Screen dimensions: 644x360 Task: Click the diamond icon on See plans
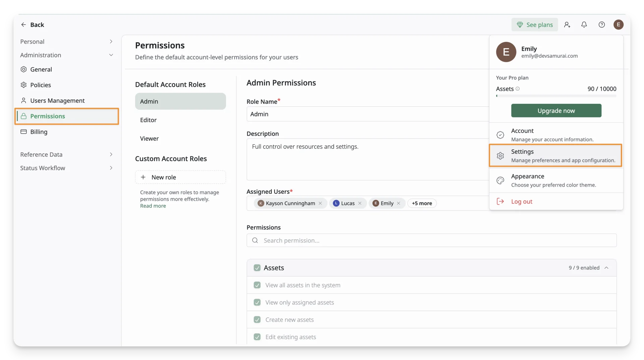[520, 25]
